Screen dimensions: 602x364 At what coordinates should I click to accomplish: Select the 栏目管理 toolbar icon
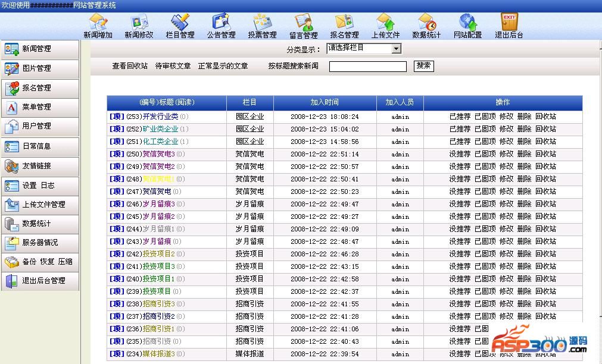tap(180, 22)
